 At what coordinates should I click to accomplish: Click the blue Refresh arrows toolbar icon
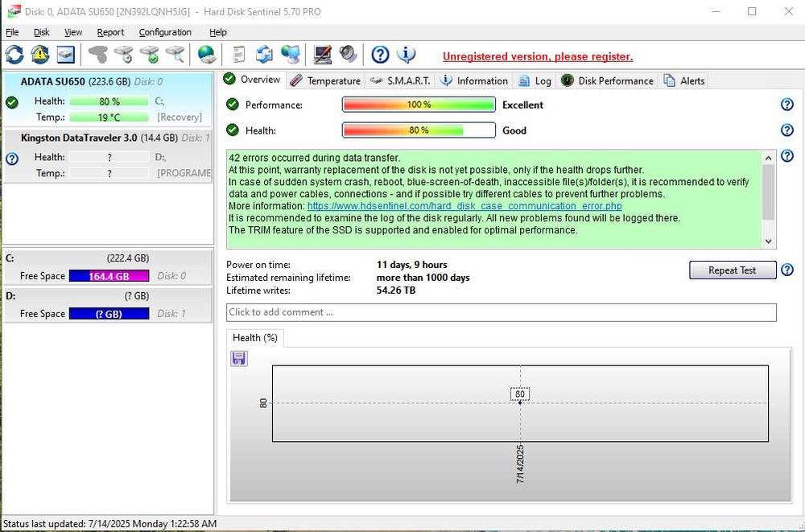14,55
